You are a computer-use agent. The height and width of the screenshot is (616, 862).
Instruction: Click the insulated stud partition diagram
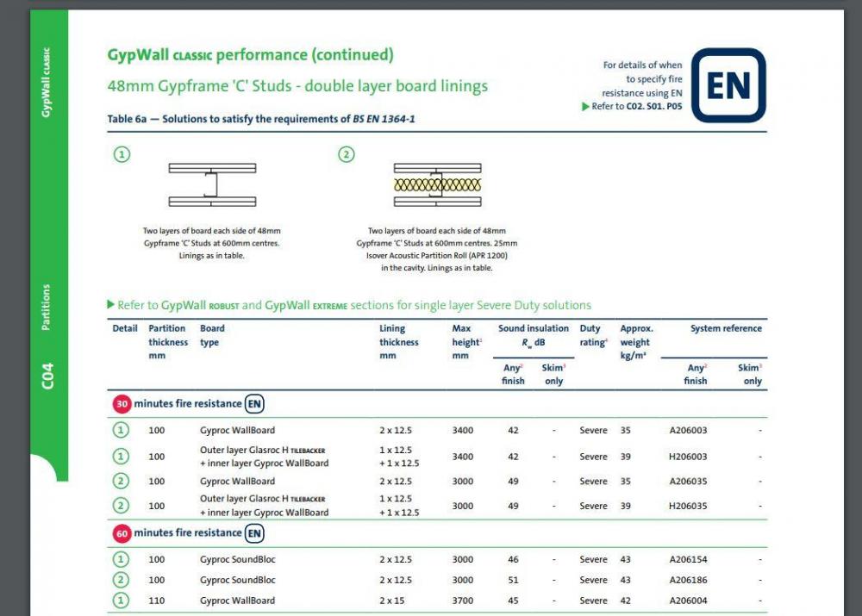coord(438,184)
